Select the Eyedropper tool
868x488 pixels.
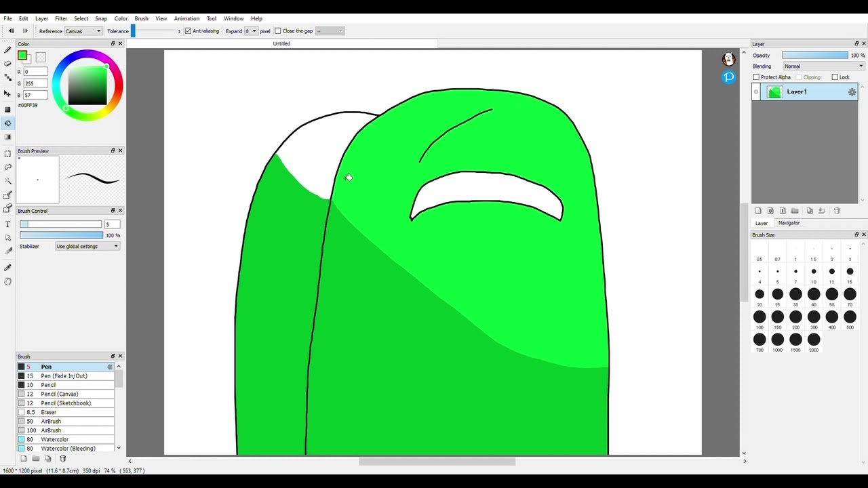(x=7, y=267)
